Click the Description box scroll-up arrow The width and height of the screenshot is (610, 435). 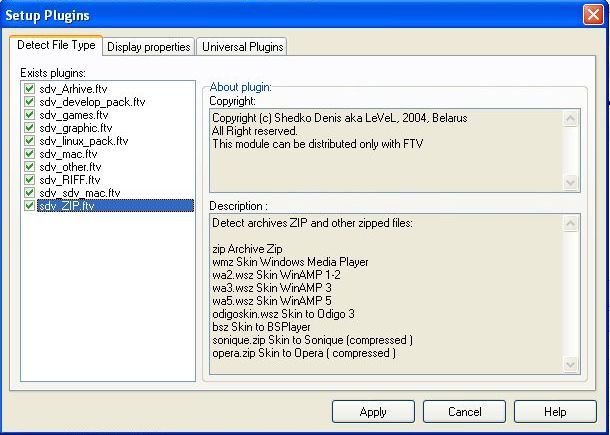[571, 223]
